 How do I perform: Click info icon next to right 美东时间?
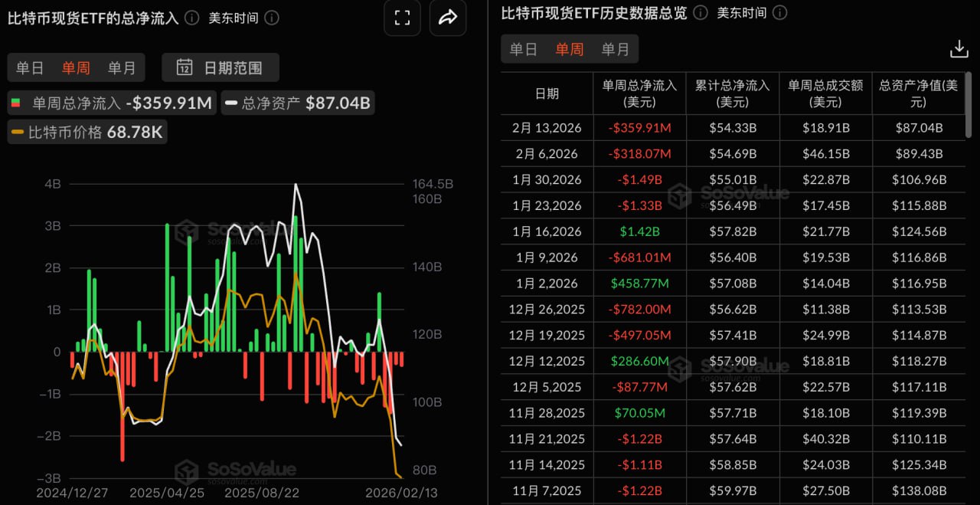tap(779, 13)
